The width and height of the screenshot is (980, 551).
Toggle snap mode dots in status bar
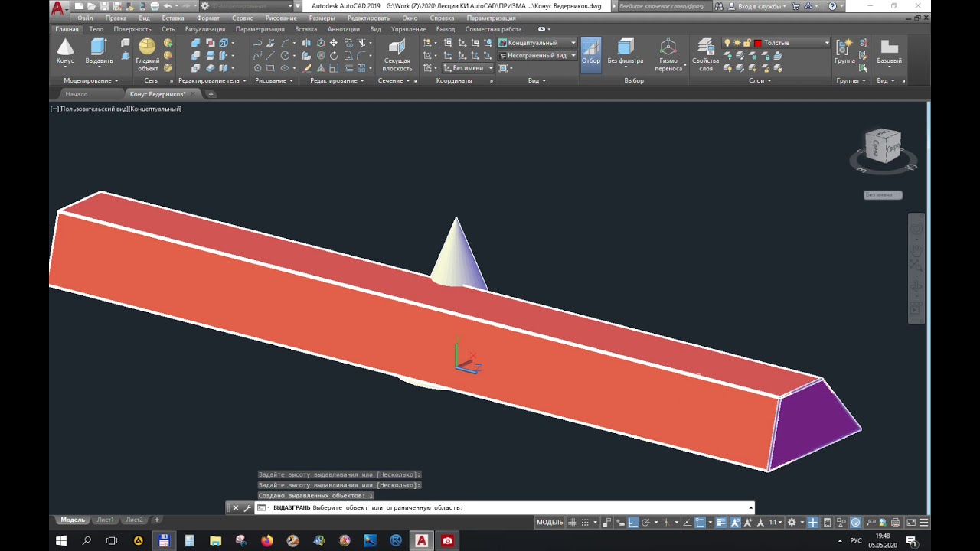[586, 522]
